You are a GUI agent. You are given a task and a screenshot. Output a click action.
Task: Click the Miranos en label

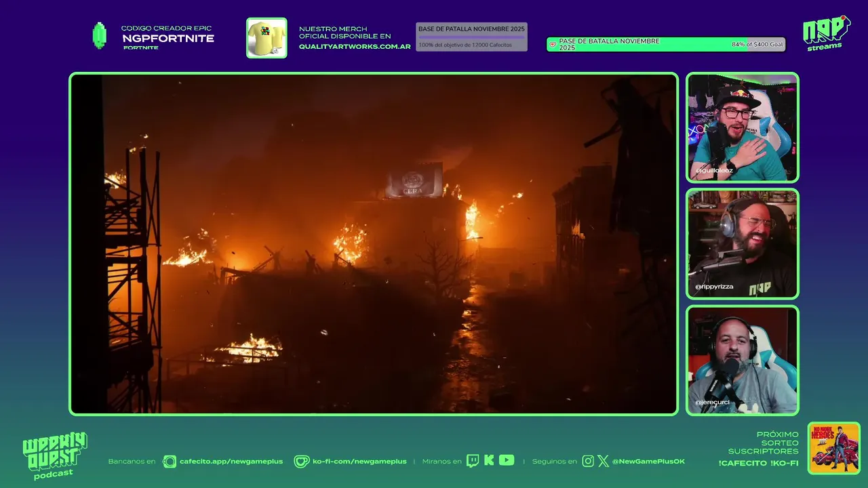[x=441, y=462]
